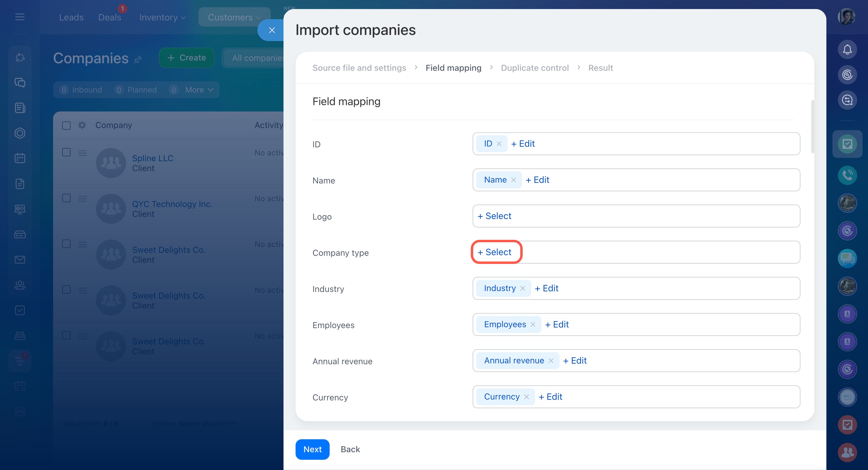Screen dimensions: 868x470
Task: Open the hamburger menu icon
Action: [x=20, y=17]
